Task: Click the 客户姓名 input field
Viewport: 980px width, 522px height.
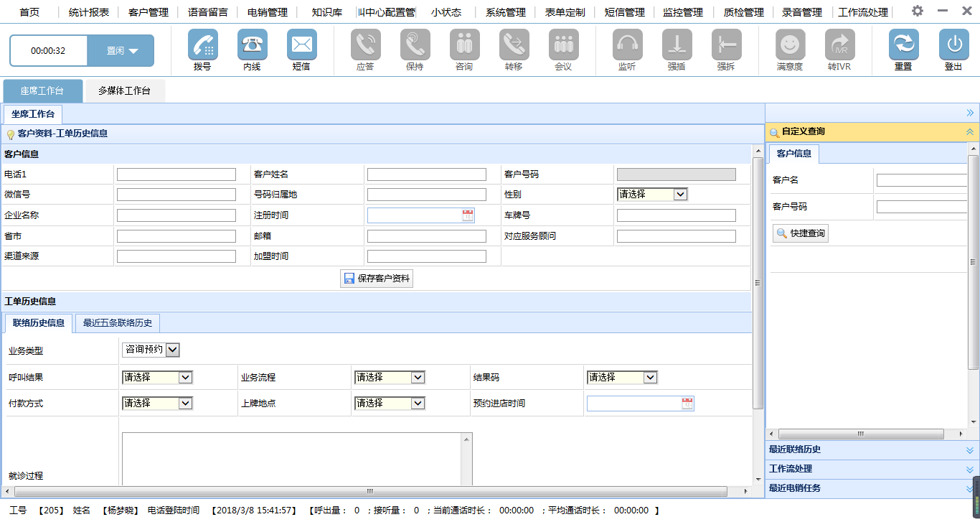Action: (x=427, y=174)
